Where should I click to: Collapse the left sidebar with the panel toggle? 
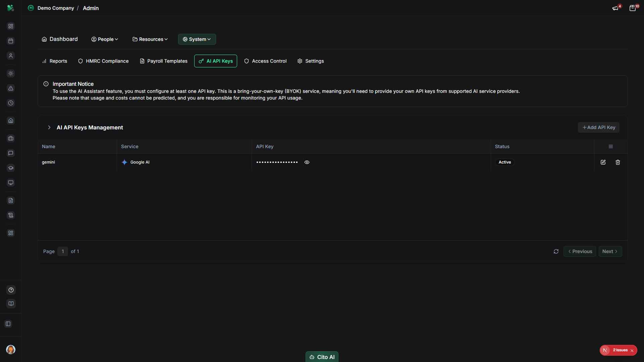(x=8, y=324)
